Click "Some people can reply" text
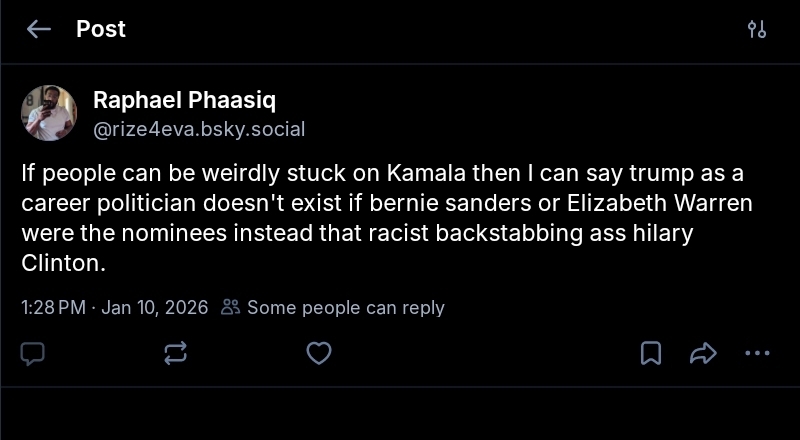 tap(345, 307)
